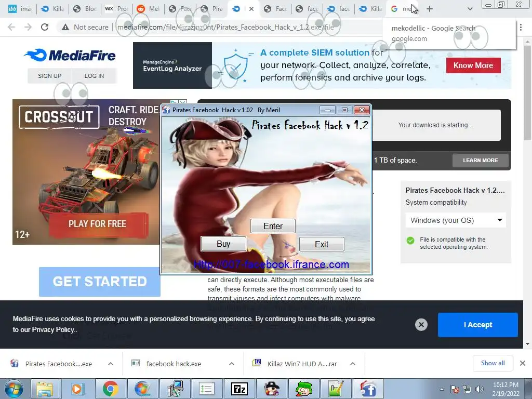Click the network tray icon
This screenshot has width=532, height=399.
[x=467, y=389]
